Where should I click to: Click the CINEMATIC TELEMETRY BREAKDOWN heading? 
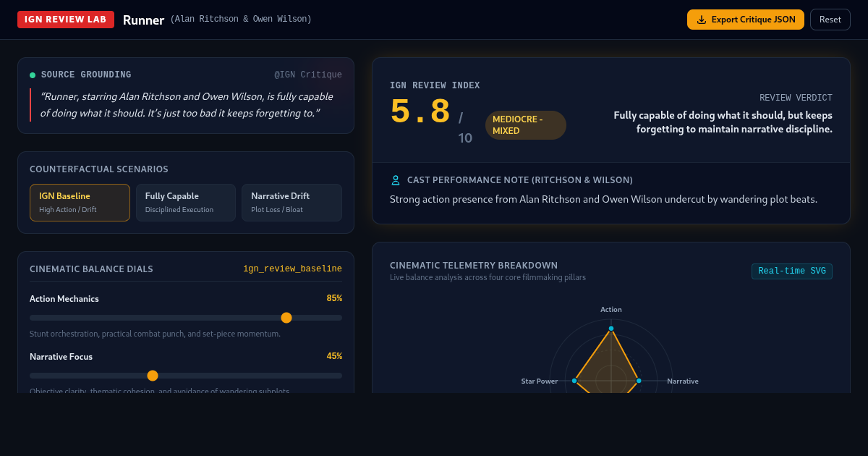[x=474, y=266]
